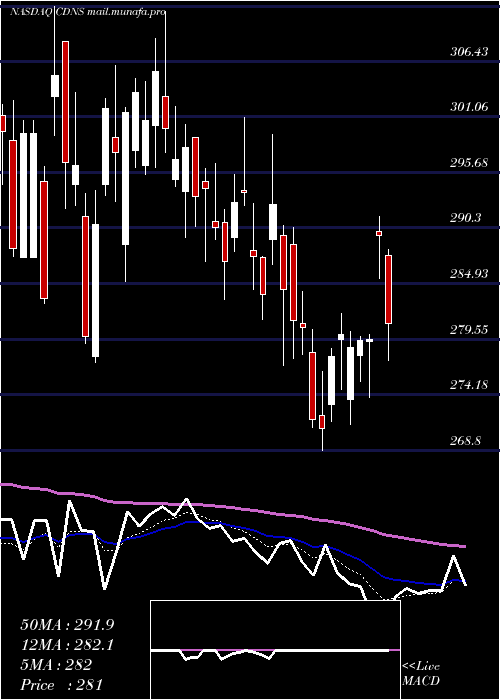This screenshot has width=500, height=700.
Task: Click the 301.06 price axis label
Action: (x=469, y=107)
